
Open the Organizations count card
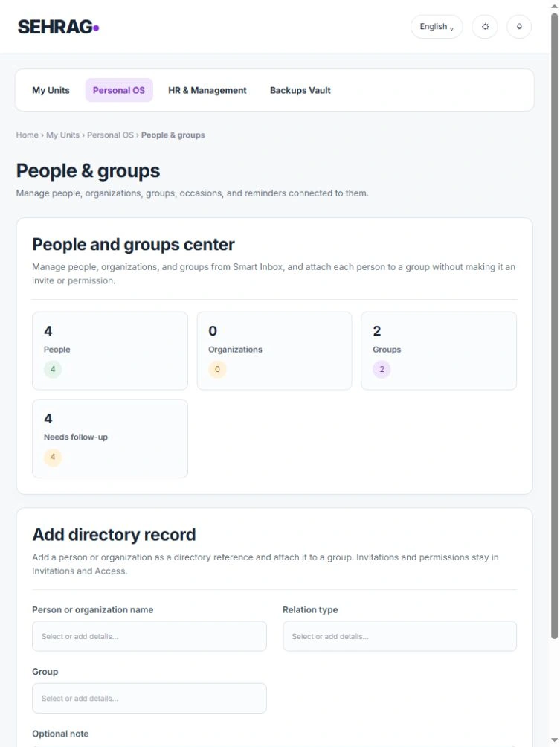pyautogui.click(x=274, y=350)
